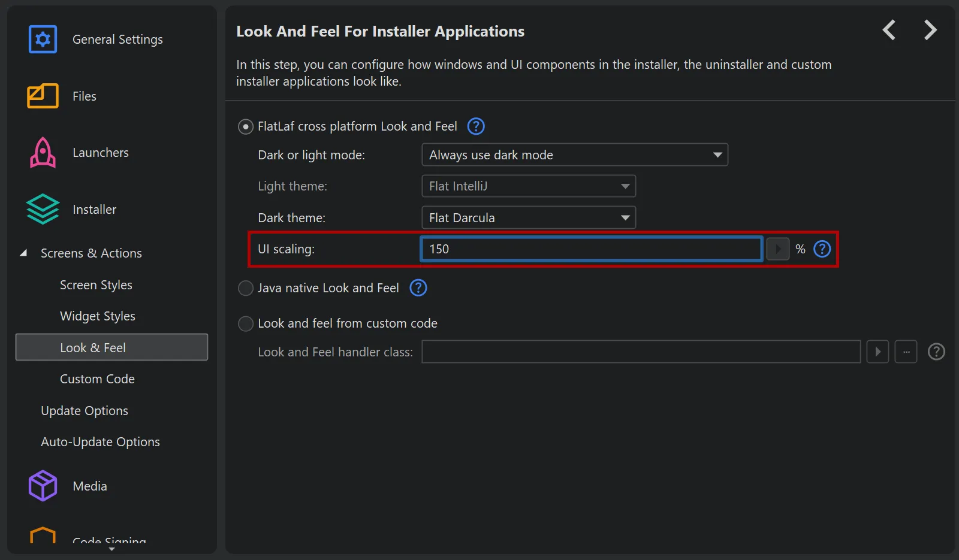Screen dimensions: 959x560
Task: Click help icon beside UI scaling percent
Action: [822, 249]
